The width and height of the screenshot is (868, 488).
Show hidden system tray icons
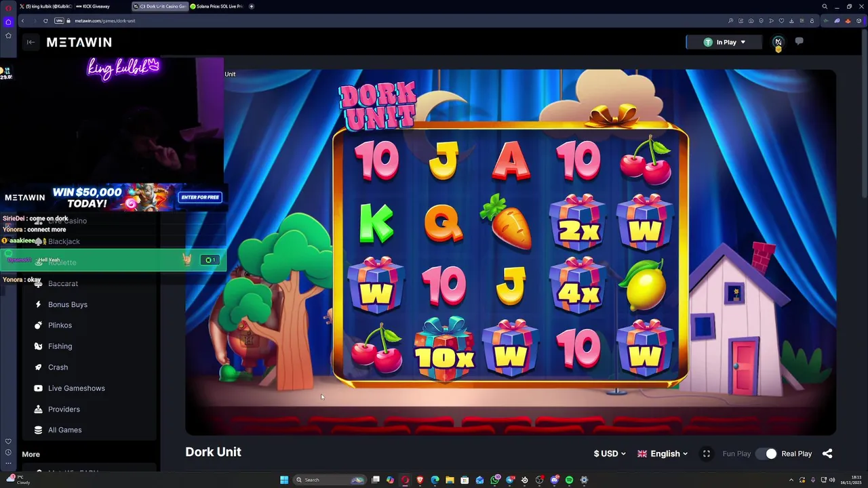(x=792, y=480)
